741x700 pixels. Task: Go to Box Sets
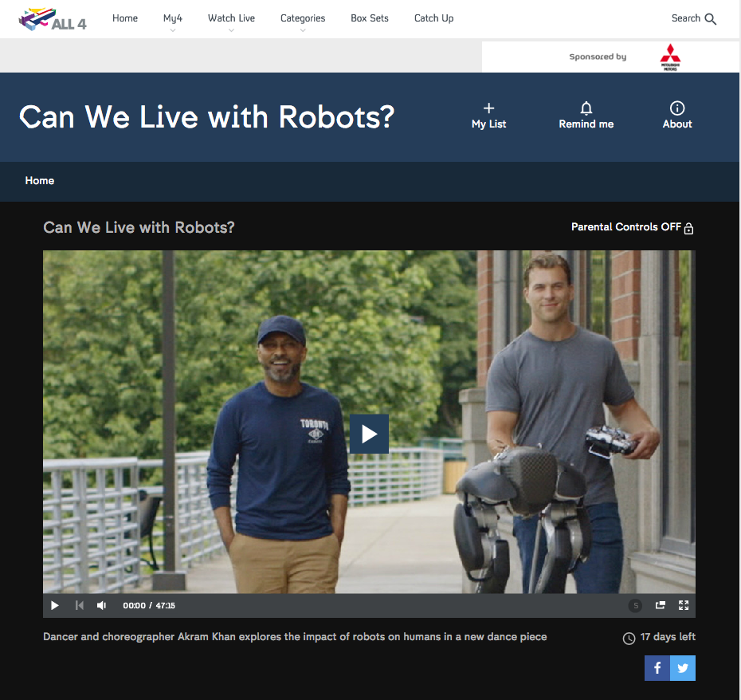tap(370, 18)
